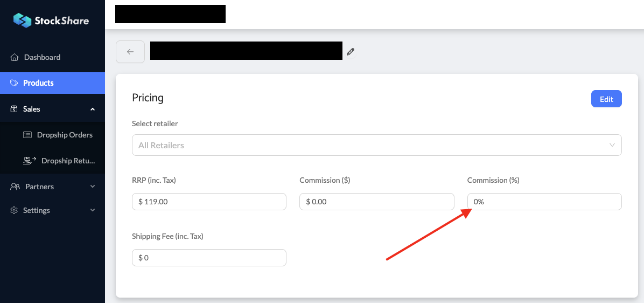Click the Dropship Returns truck icon
The image size is (644, 303).
tap(29, 161)
